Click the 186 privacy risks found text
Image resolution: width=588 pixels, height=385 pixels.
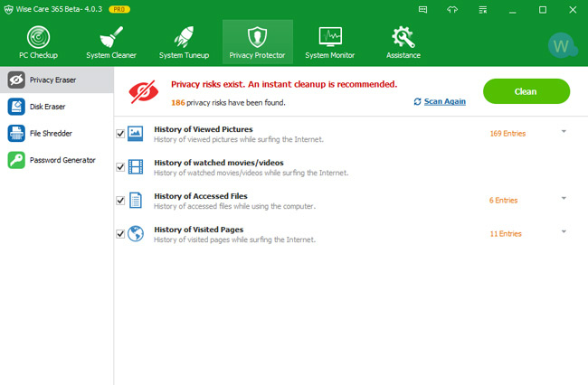[228, 103]
